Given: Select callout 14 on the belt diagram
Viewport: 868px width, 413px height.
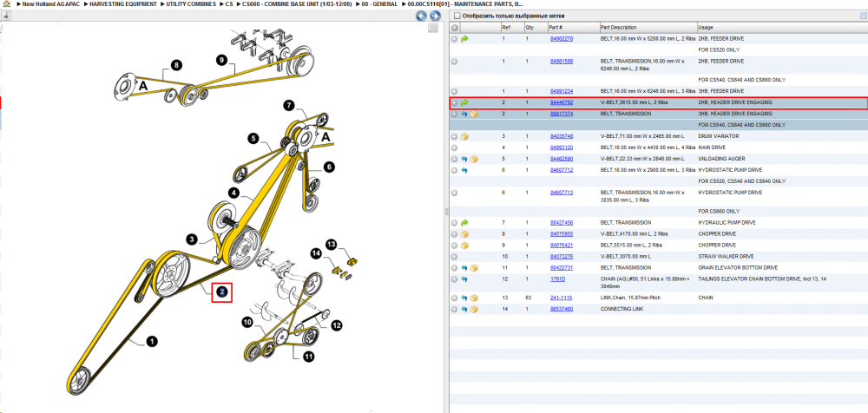Looking at the screenshot, I should click(x=316, y=253).
